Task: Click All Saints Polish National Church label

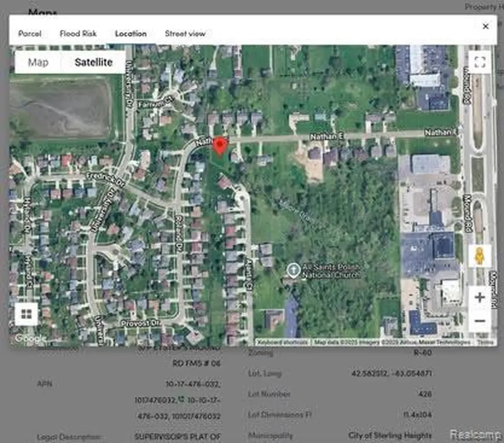Action: [x=331, y=271]
